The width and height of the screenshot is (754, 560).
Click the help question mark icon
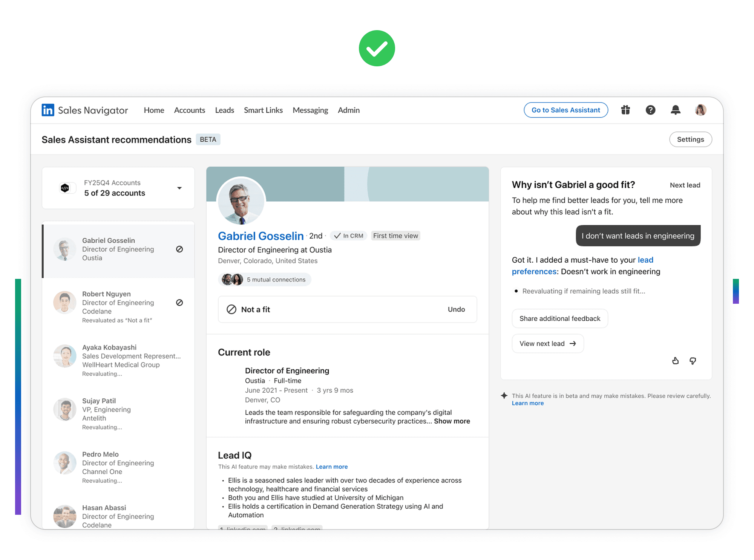pyautogui.click(x=651, y=110)
